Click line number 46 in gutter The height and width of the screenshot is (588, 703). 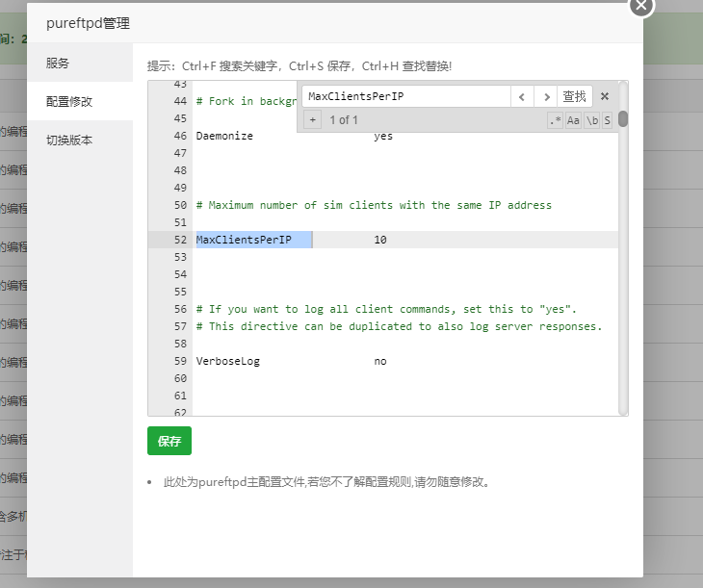click(180, 136)
